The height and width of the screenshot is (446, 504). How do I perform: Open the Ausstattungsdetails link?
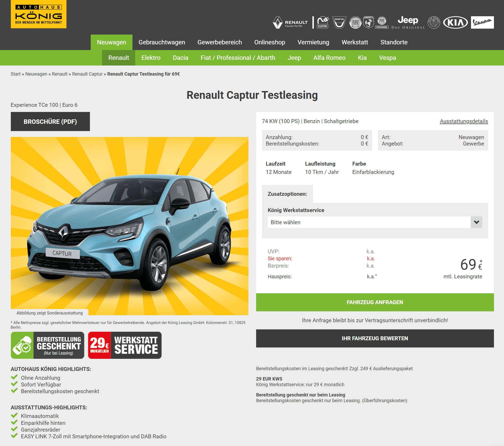(464, 121)
